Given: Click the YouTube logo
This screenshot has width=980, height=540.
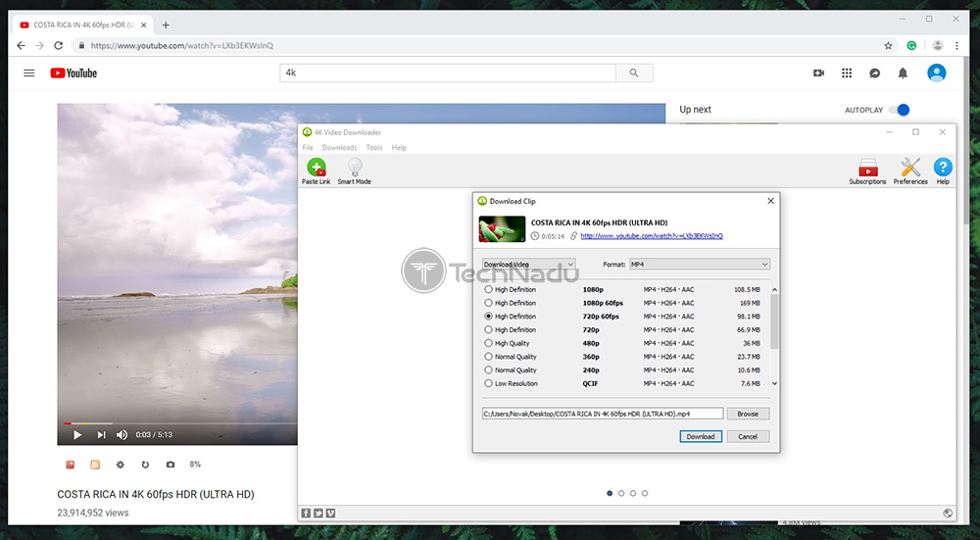Looking at the screenshot, I should pyautogui.click(x=73, y=74).
